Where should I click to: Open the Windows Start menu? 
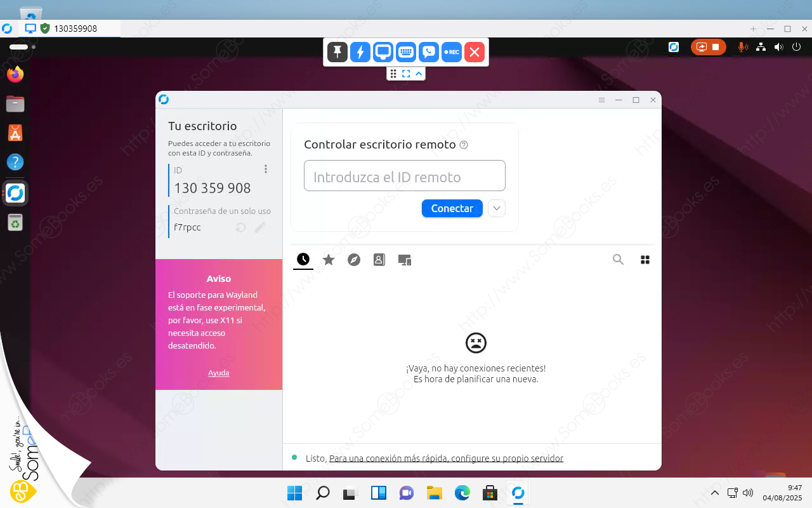coord(295,493)
